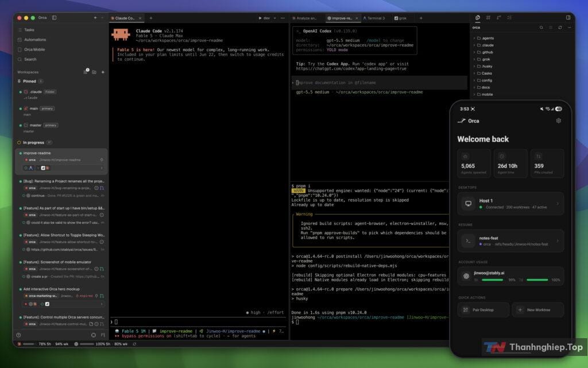Toggle the right sidebar panel icon

pos(568,18)
